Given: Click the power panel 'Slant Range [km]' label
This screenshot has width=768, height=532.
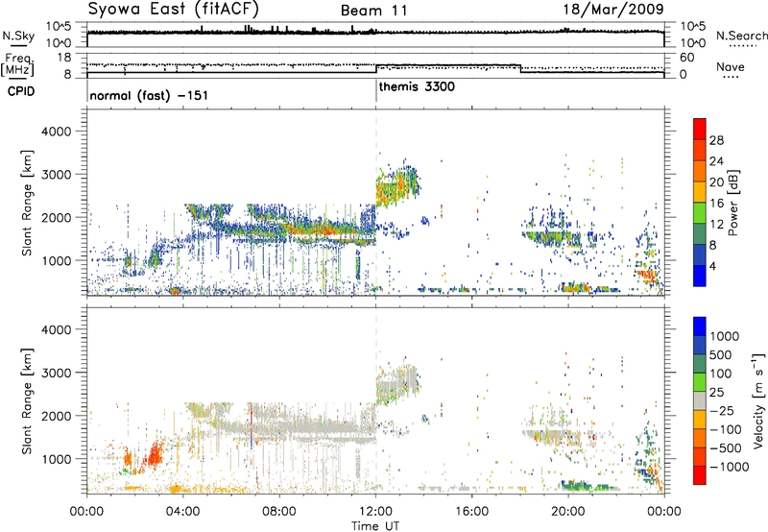Looking at the screenshot, I should coord(27,203).
